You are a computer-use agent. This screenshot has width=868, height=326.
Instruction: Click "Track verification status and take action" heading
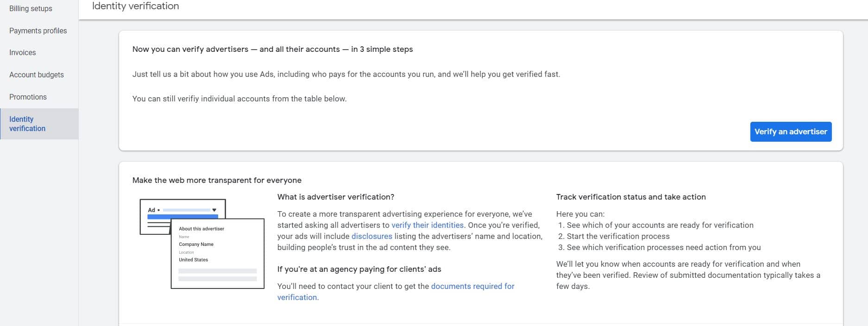[631, 197]
